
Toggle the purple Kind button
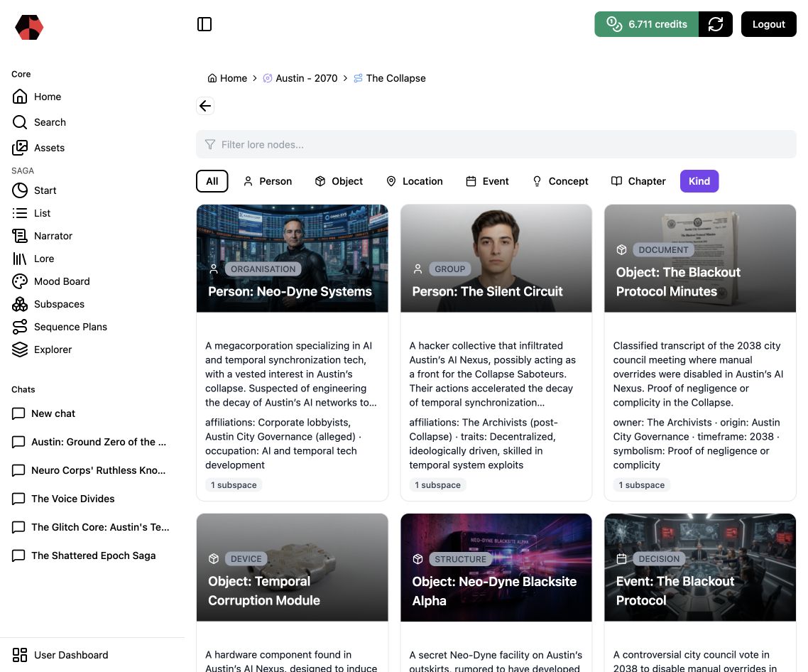(699, 181)
